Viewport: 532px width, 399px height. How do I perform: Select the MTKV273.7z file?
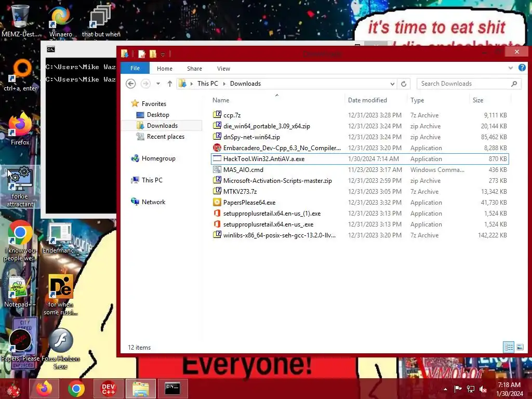pos(360,192)
